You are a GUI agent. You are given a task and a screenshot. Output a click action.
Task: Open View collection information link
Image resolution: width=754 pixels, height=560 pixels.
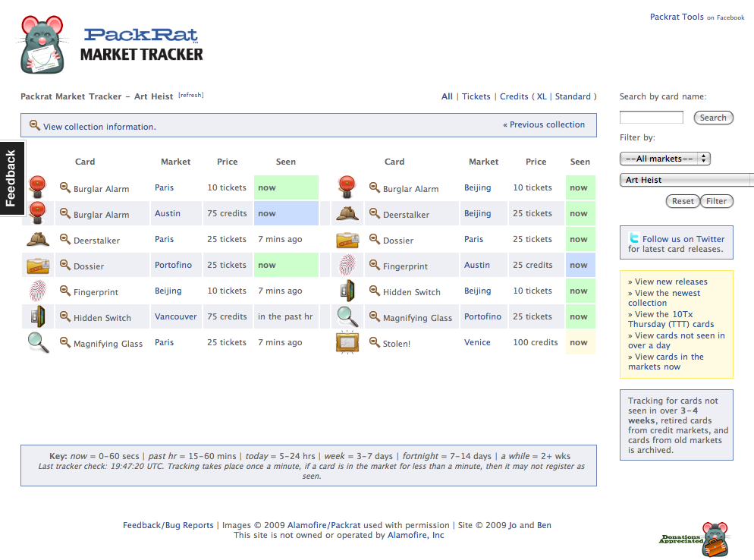click(x=99, y=127)
